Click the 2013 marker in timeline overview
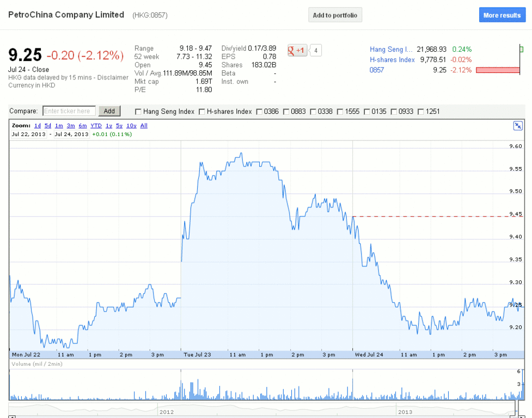The image size is (532, 418). click(x=405, y=412)
